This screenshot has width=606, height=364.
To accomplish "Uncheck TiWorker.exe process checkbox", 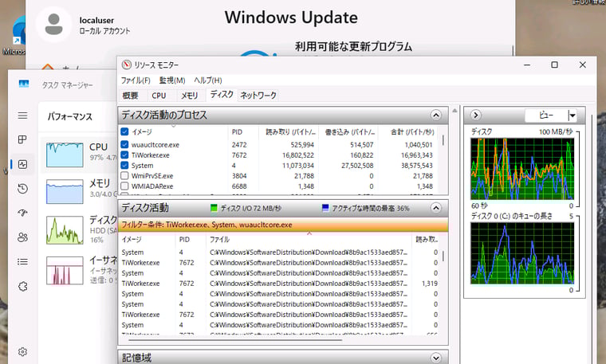I will (124, 155).
